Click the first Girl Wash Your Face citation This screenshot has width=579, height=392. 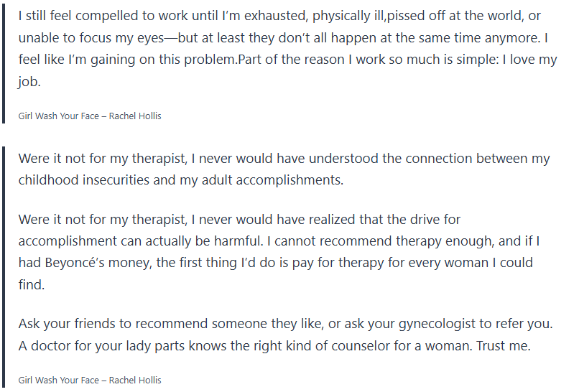click(x=90, y=116)
